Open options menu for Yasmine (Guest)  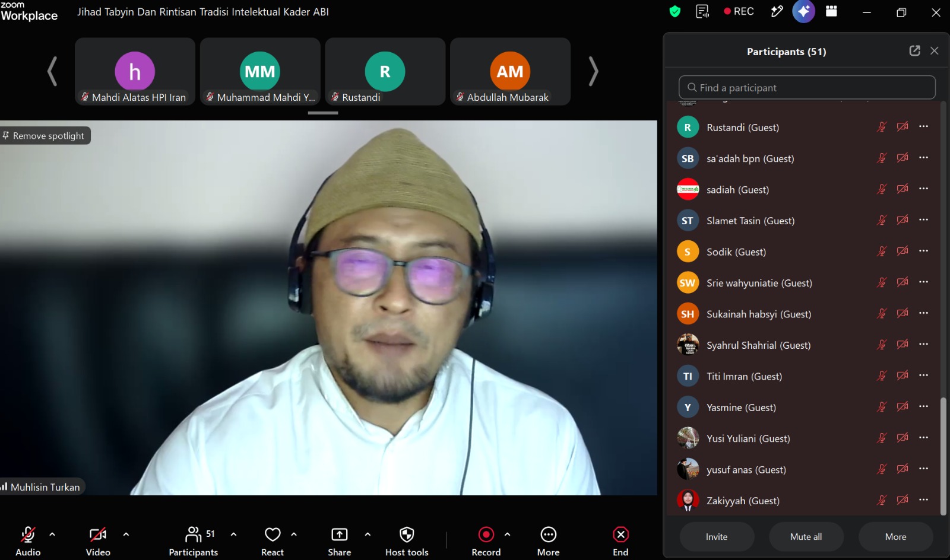pos(923,406)
